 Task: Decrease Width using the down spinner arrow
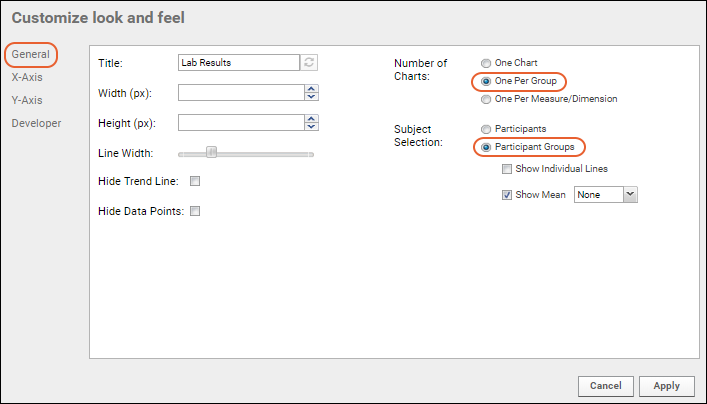pyautogui.click(x=311, y=96)
